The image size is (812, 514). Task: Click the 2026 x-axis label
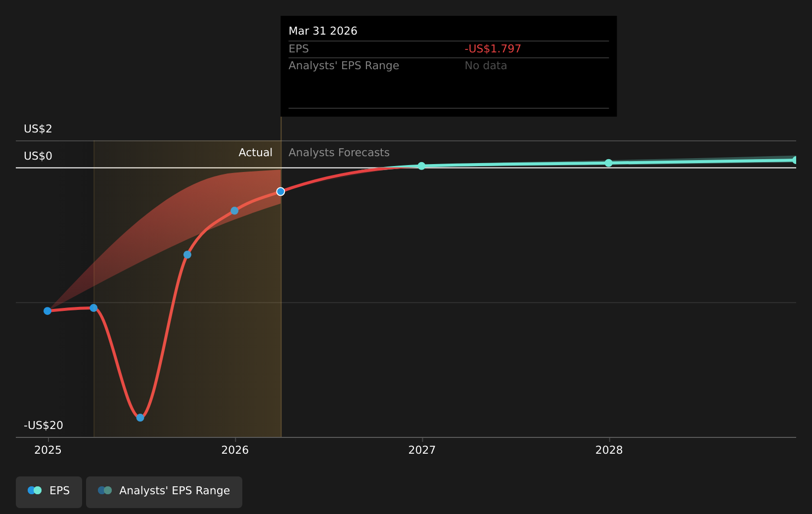[235, 450]
